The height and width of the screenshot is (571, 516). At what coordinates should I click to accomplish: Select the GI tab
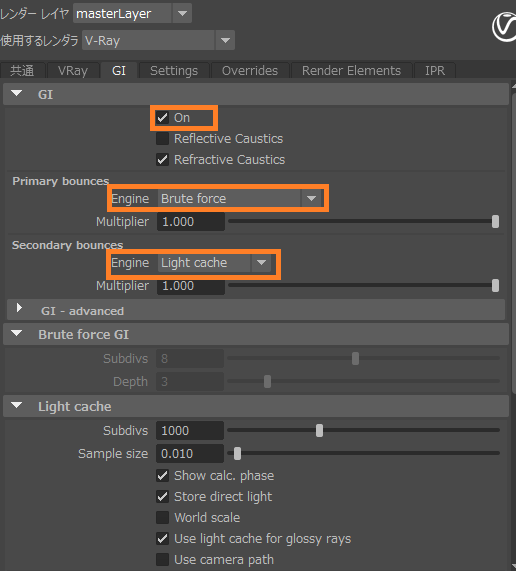tap(119, 70)
